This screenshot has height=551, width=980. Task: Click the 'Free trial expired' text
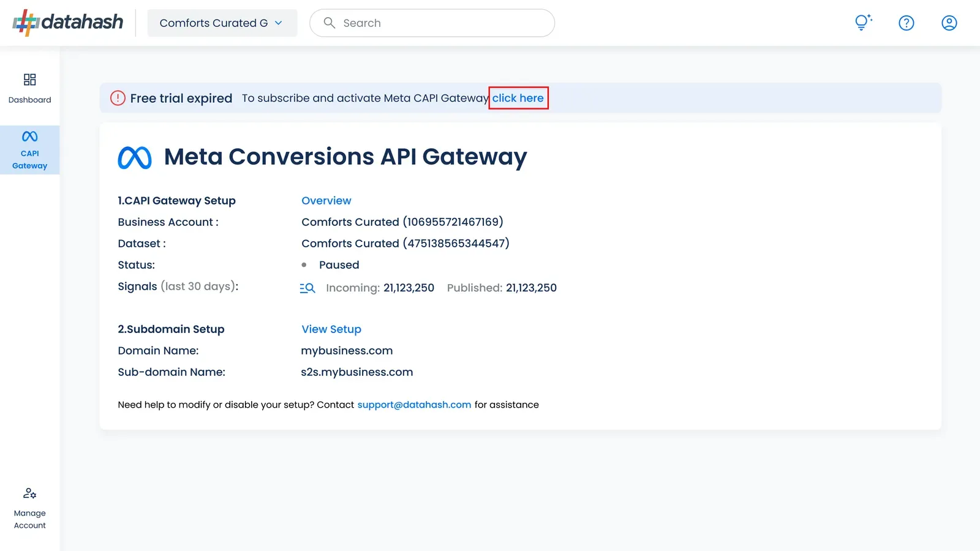click(181, 98)
